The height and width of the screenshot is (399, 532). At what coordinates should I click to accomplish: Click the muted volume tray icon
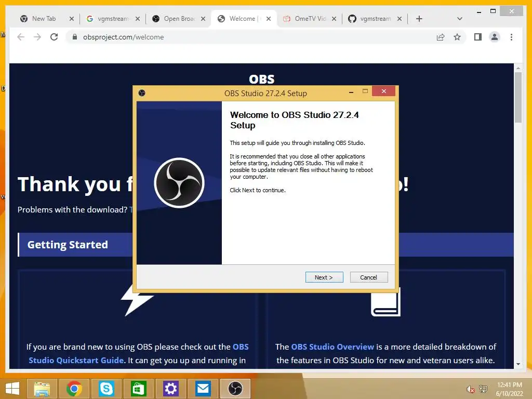click(x=470, y=389)
